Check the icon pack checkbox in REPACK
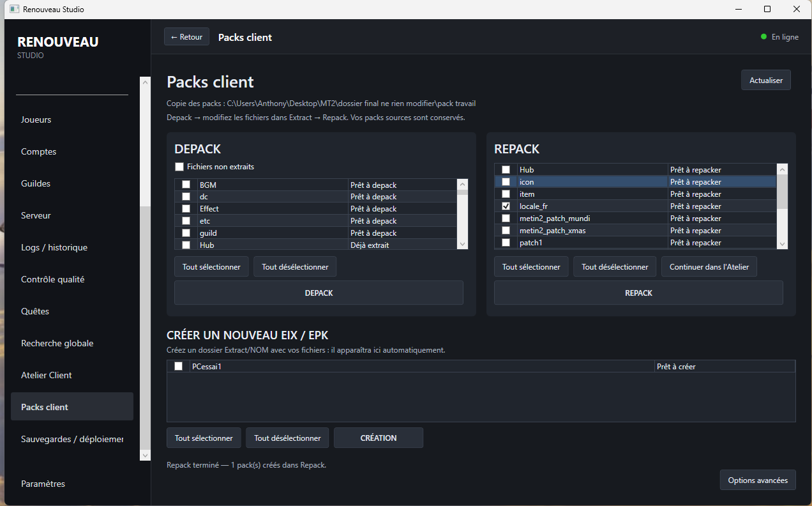Screen dimensions: 812x506 tap(506, 182)
